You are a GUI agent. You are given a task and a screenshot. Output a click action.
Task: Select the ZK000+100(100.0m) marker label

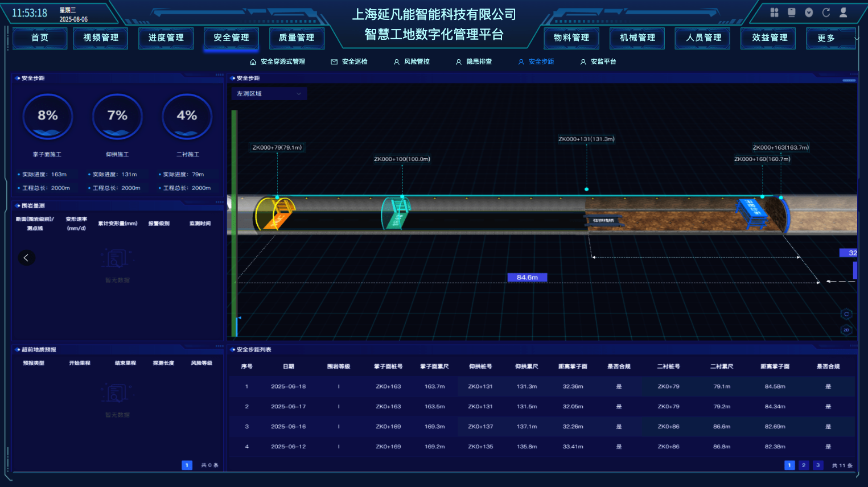(402, 159)
